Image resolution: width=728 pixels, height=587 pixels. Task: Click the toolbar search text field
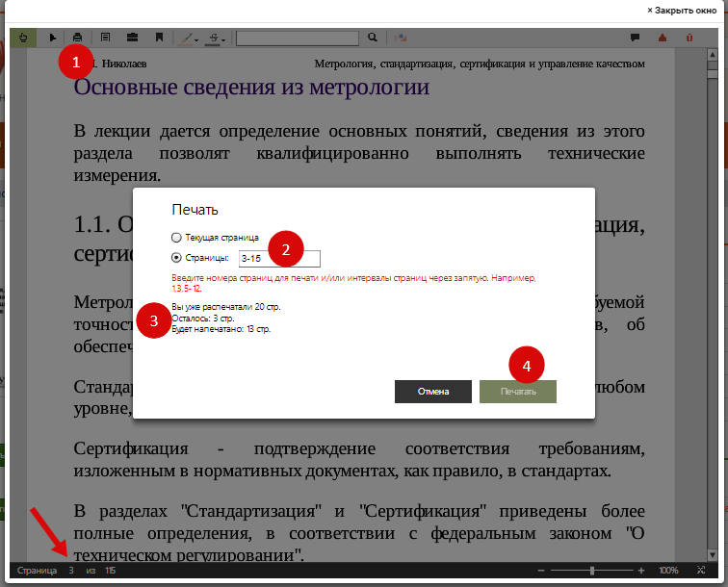coord(299,38)
